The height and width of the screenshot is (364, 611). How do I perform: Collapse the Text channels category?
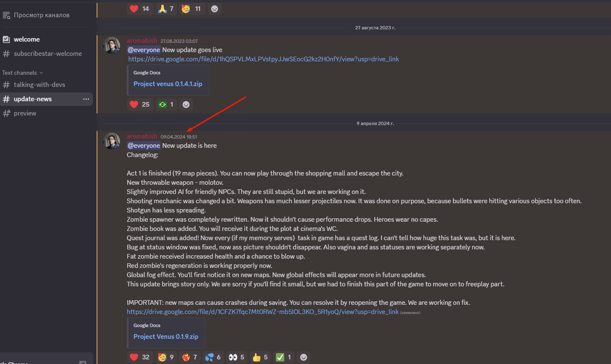point(22,73)
